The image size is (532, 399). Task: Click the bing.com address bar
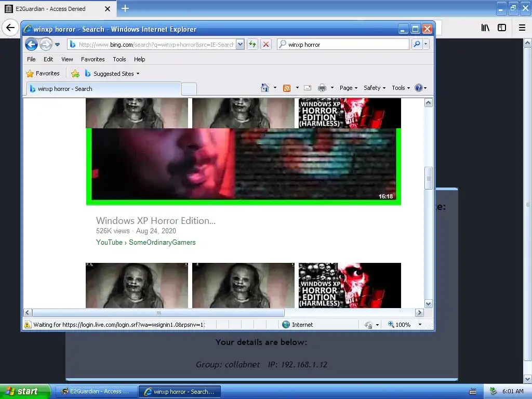151,45
